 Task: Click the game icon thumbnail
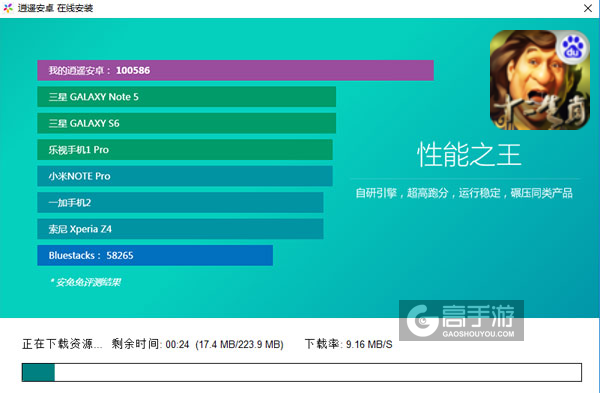pos(540,80)
